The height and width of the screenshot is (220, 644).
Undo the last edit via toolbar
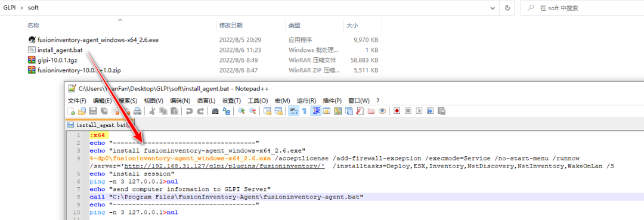(190, 111)
